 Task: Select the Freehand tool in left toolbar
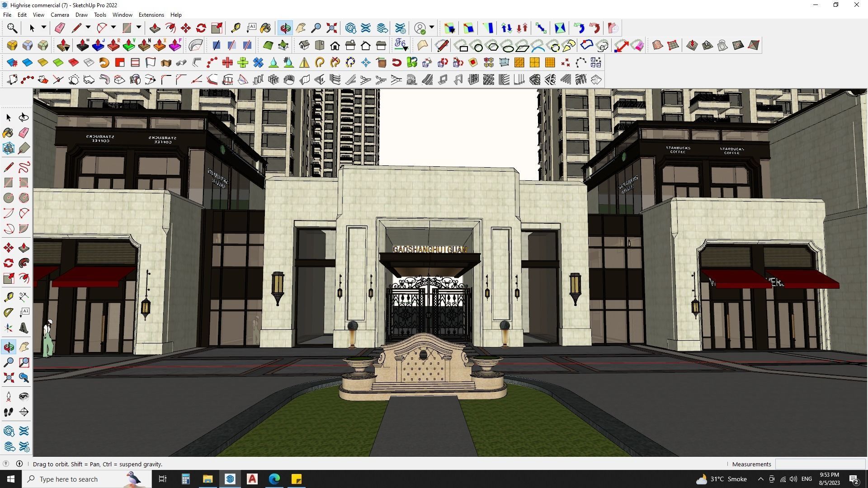[x=24, y=167]
